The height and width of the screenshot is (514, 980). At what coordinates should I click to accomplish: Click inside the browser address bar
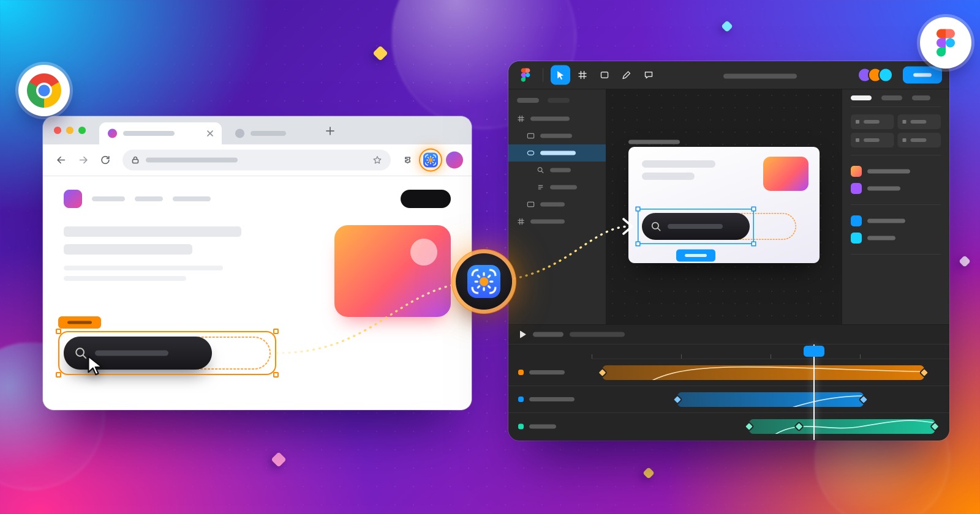coord(256,160)
